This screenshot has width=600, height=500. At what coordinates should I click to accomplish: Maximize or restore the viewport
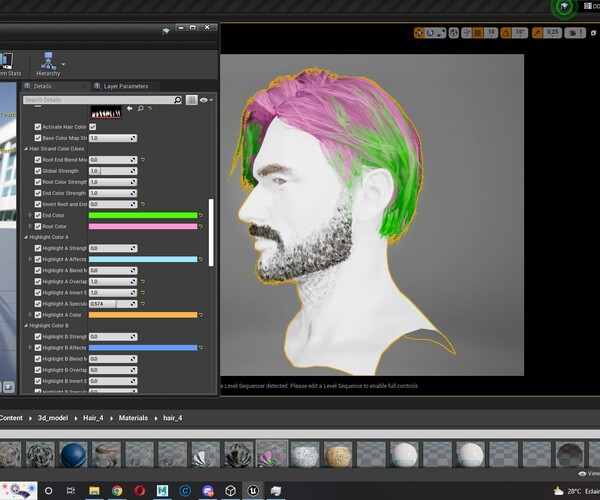point(593,33)
